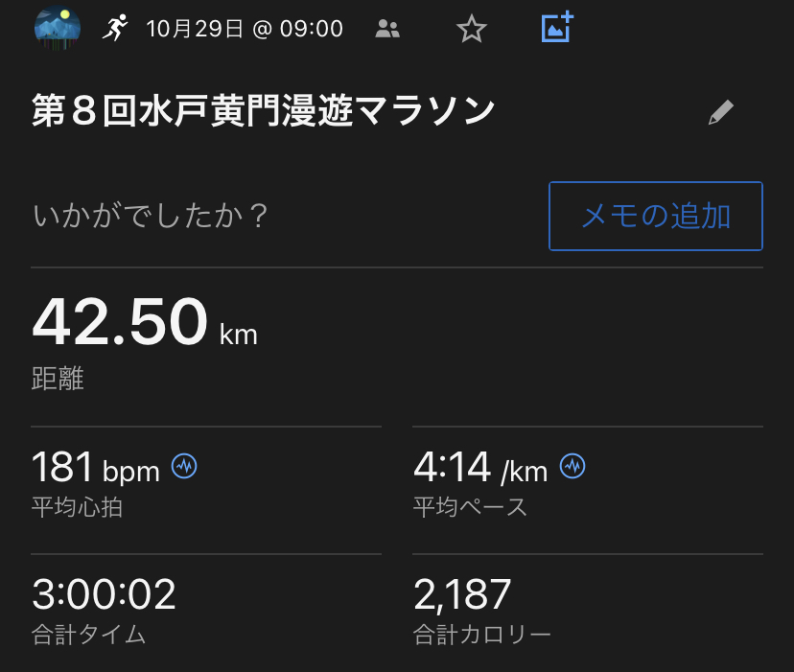
Task: Tap the いかがでしたか？ prompt text
Action: (151, 216)
